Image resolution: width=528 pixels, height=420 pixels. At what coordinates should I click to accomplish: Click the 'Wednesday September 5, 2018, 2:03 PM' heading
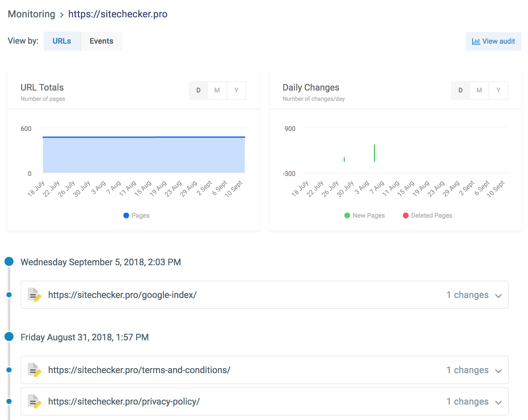click(101, 262)
